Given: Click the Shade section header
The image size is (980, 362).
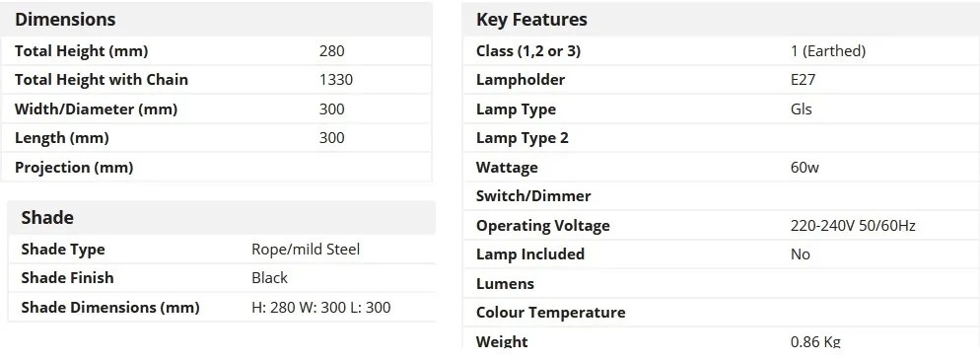Looking at the screenshot, I should (x=47, y=218).
